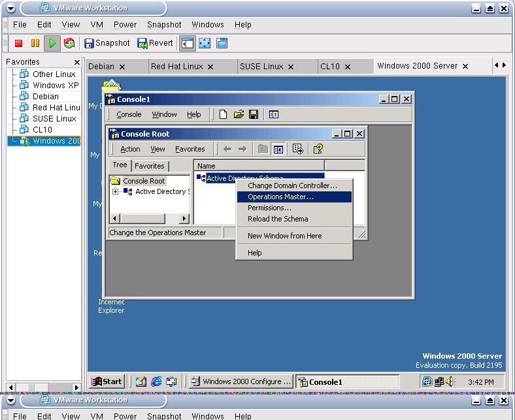Viewport: 515px width, 420px height.
Task: Launch Internet Explorer from quick launch
Action: point(156,381)
